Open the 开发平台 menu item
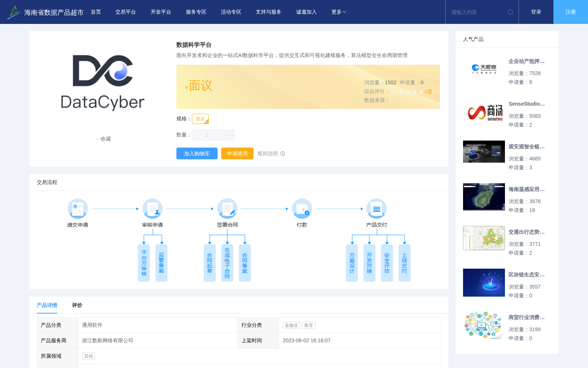This screenshot has height=368, width=588. point(161,12)
